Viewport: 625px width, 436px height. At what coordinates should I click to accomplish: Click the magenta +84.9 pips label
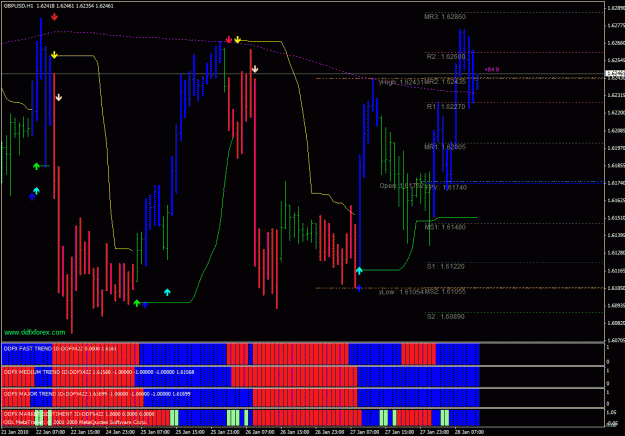[492, 69]
